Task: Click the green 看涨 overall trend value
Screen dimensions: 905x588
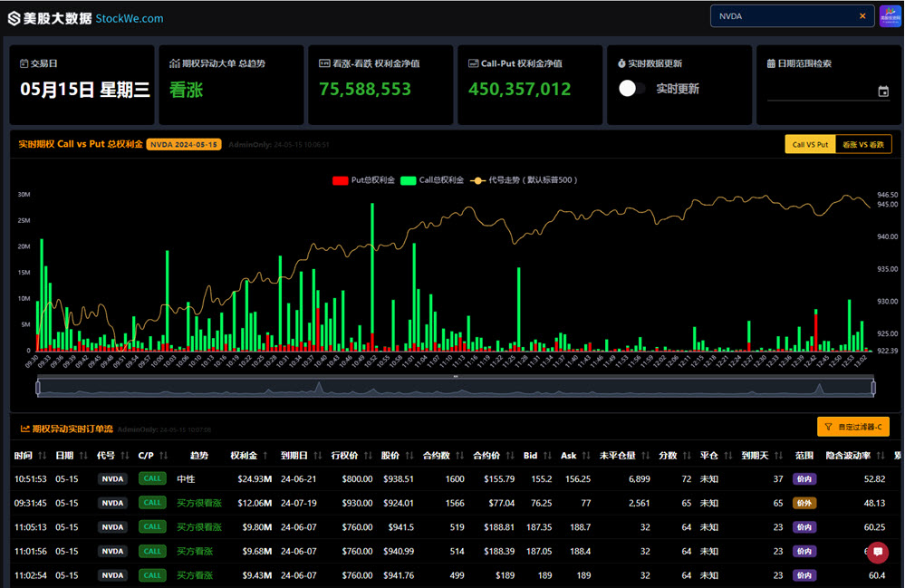Action: [x=186, y=90]
